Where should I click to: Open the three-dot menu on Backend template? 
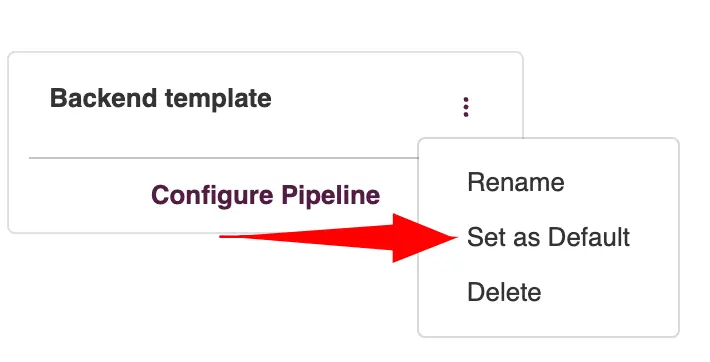pos(466,107)
